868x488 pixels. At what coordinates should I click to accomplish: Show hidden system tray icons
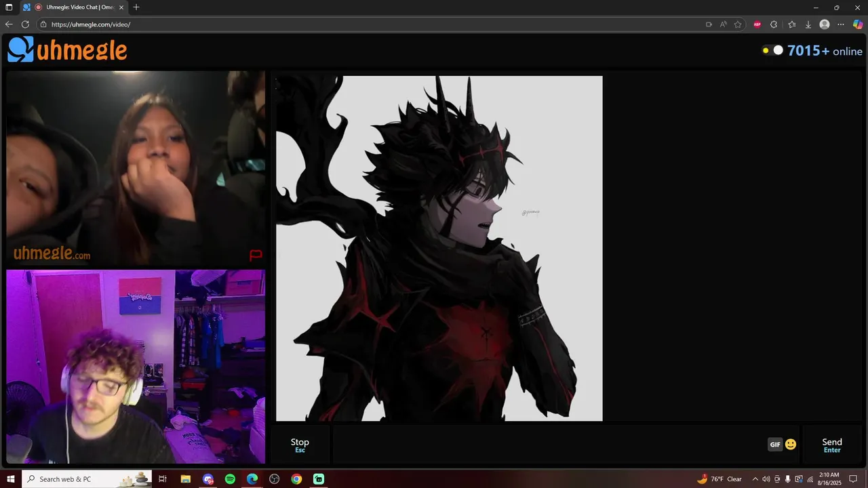pos(755,479)
